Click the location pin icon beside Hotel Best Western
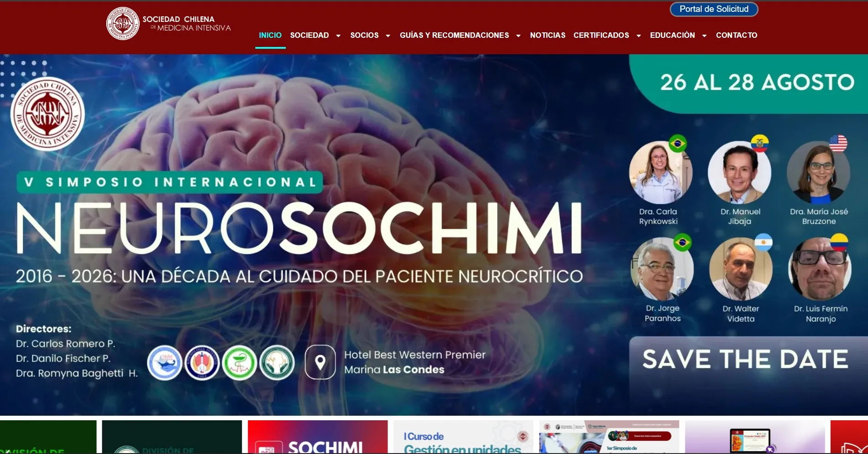Viewport: 868px width, 454px height. point(320,362)
